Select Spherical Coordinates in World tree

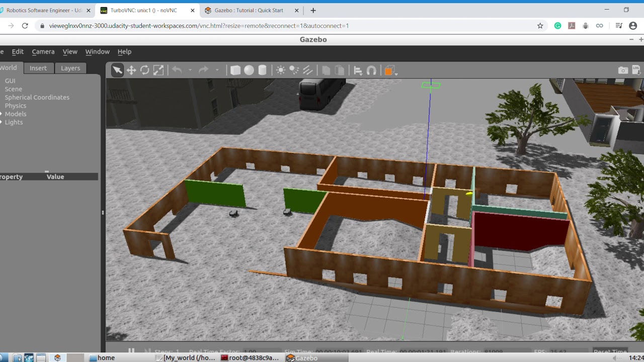37,98
